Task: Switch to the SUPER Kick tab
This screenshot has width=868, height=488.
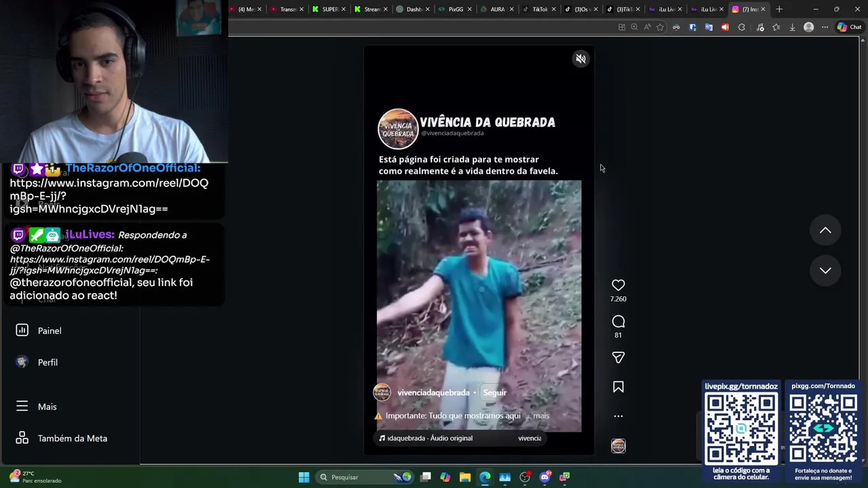Action: [330, 9]
